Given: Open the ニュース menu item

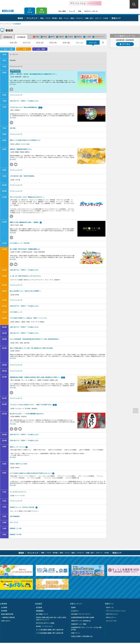Looking at the screenshot, I should (72, 11).
